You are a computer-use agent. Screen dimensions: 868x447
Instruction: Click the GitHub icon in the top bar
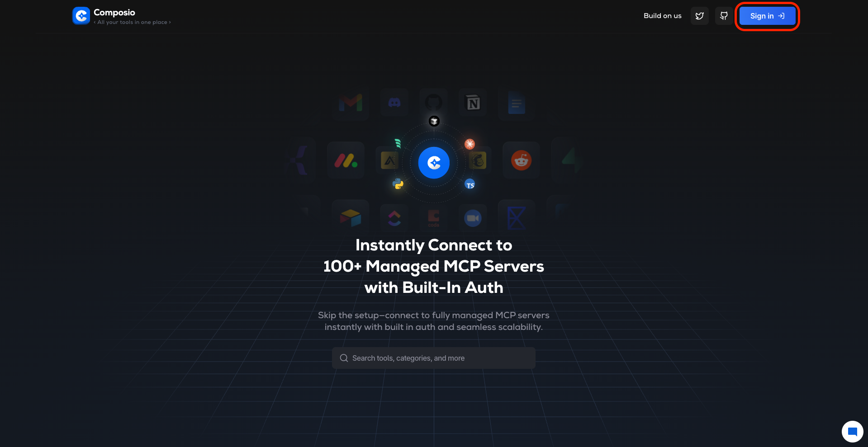pyautogui.click(x=724, y=16)
